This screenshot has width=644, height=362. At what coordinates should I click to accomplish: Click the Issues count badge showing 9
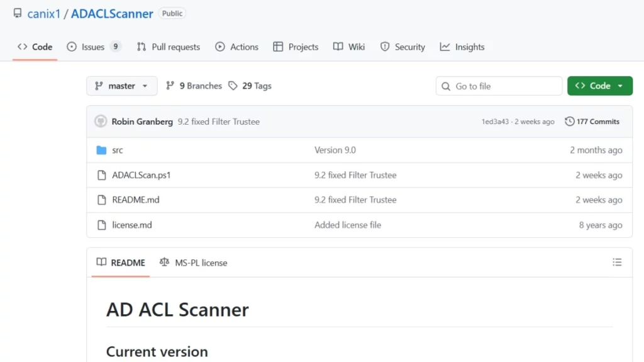point(116,47)
